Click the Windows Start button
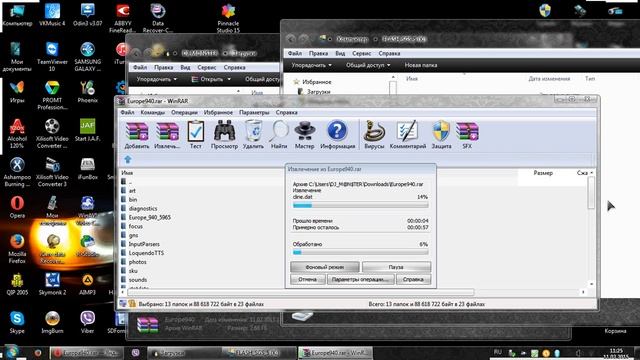Screen dimensions: 640x360 coord(11,352)
